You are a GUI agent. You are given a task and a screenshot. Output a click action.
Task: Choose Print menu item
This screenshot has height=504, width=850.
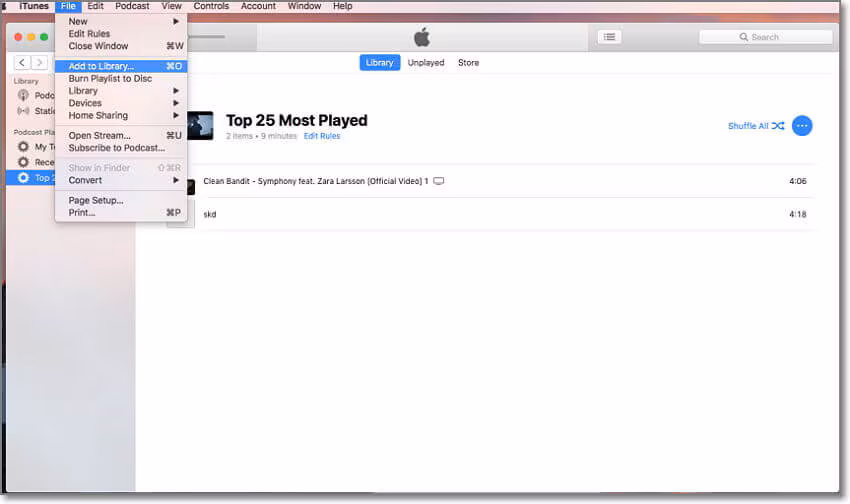tap(121, 212)
